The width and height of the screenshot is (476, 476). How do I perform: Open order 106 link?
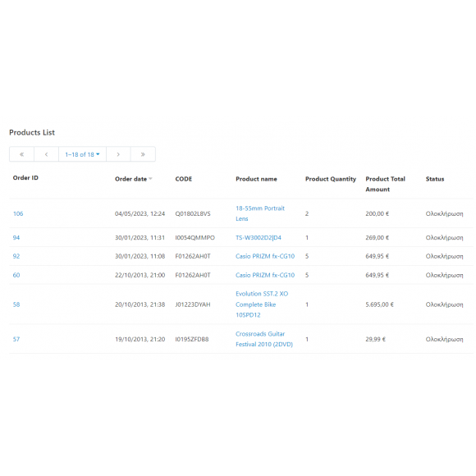[x=18, y=213]
